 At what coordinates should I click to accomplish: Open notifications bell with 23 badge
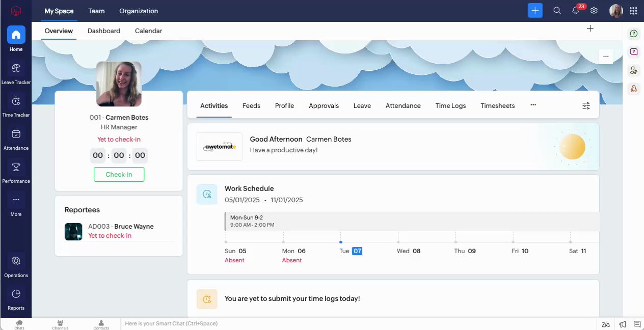(x=576, y=11)
